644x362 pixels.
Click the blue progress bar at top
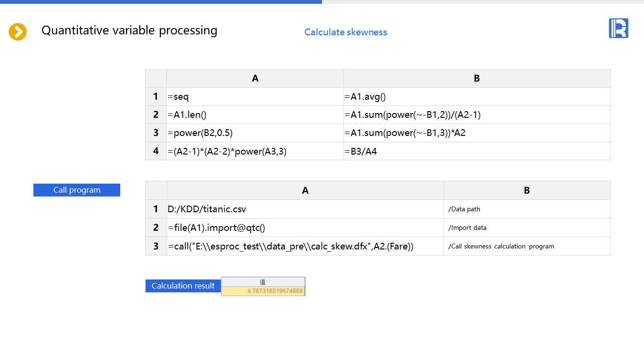pyautogui.click(x=161, y=2)
